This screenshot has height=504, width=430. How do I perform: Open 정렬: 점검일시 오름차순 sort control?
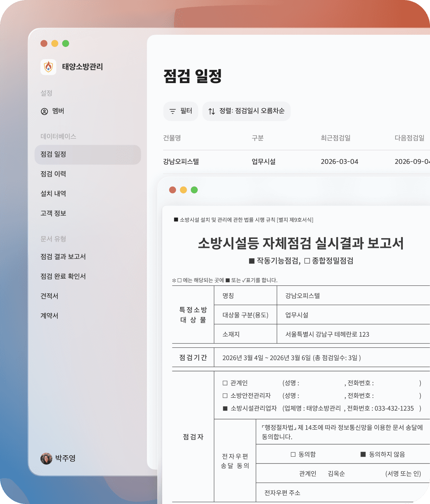[247, 111]
